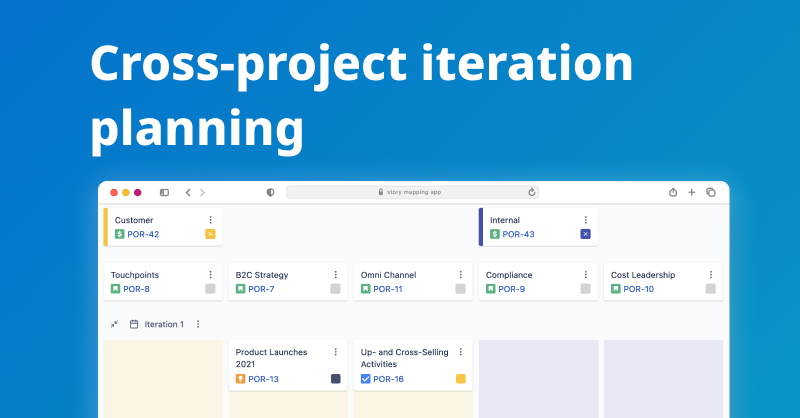Select the Compliance card title
The height and width of the screenshot is (418, 800).
(509, 275)
